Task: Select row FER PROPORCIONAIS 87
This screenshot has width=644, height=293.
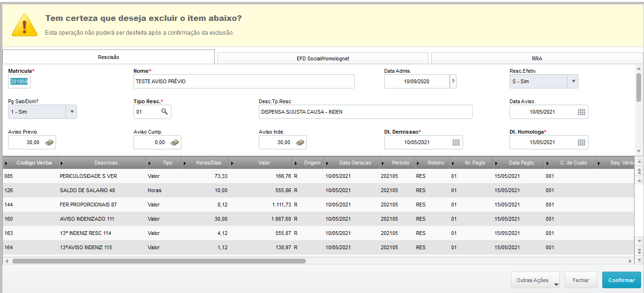Action: tap(318, 205)
